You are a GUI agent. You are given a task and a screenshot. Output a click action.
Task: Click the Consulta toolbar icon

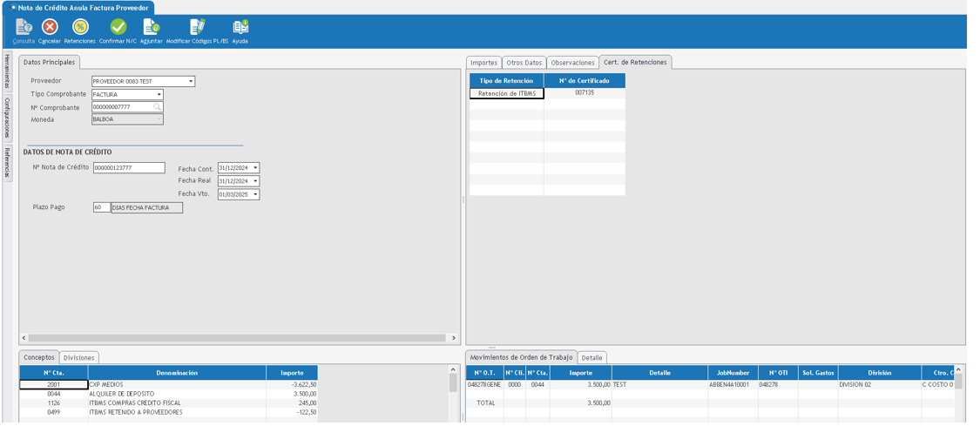[x=24, y=27]
